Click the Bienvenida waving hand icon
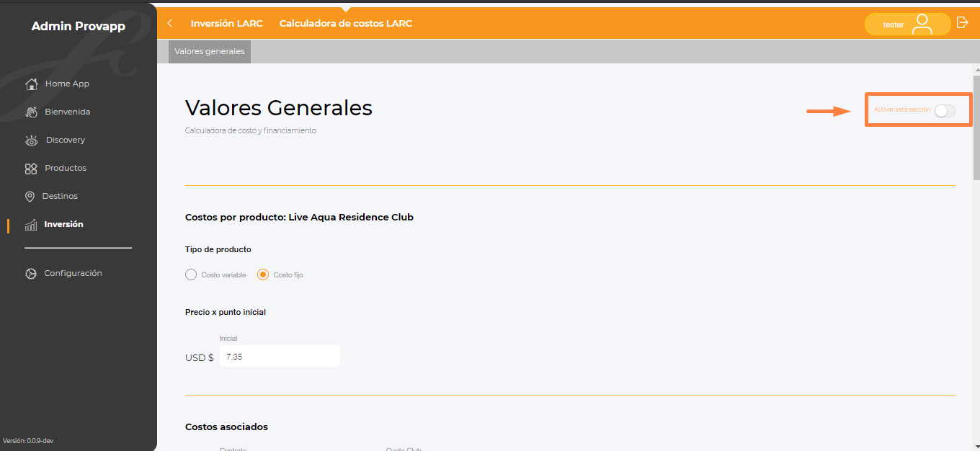980x451 pixels. [31, 112]
